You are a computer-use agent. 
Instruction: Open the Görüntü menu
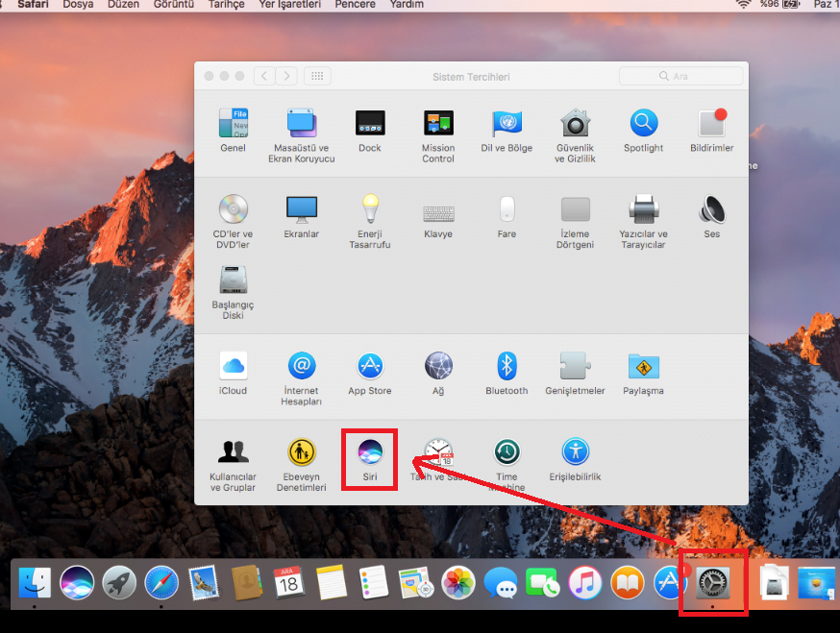[x=175, y=5]
